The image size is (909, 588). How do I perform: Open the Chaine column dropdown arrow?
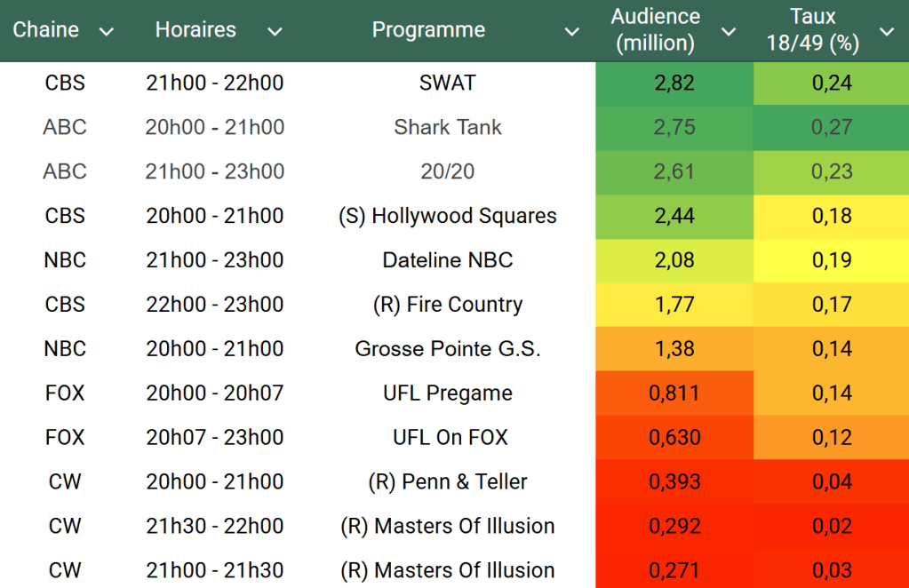tap(107, 32)
